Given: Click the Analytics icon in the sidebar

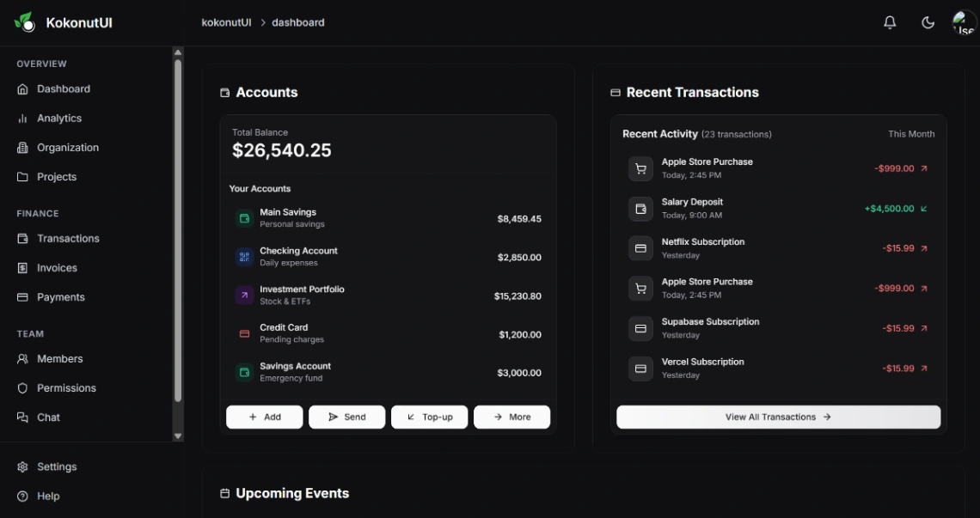Looking at the screenshot, I should point(23,118).
